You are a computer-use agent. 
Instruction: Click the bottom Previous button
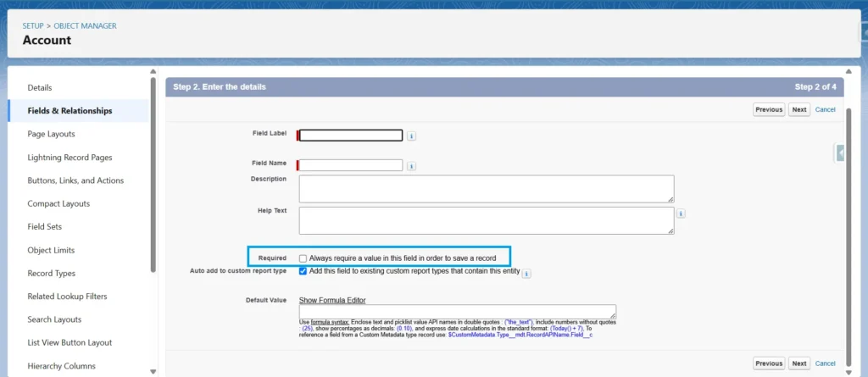click(x=768, y=363)
